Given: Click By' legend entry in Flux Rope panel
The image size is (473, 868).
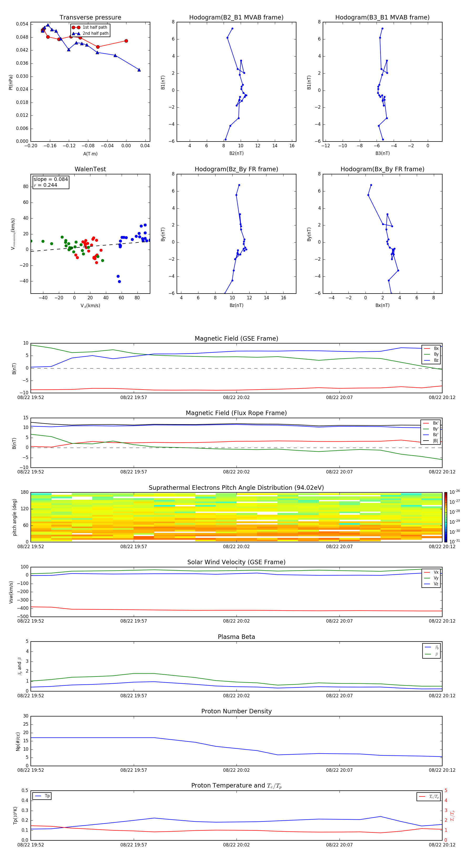Looking at the screenshot, I should coord(431,429).
